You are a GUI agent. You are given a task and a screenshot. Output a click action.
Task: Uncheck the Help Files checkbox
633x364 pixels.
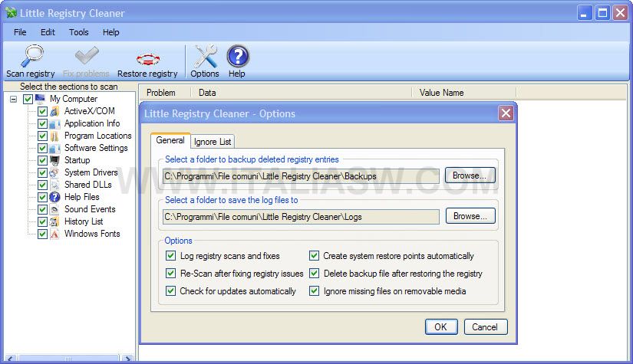[x=42, y=197]
